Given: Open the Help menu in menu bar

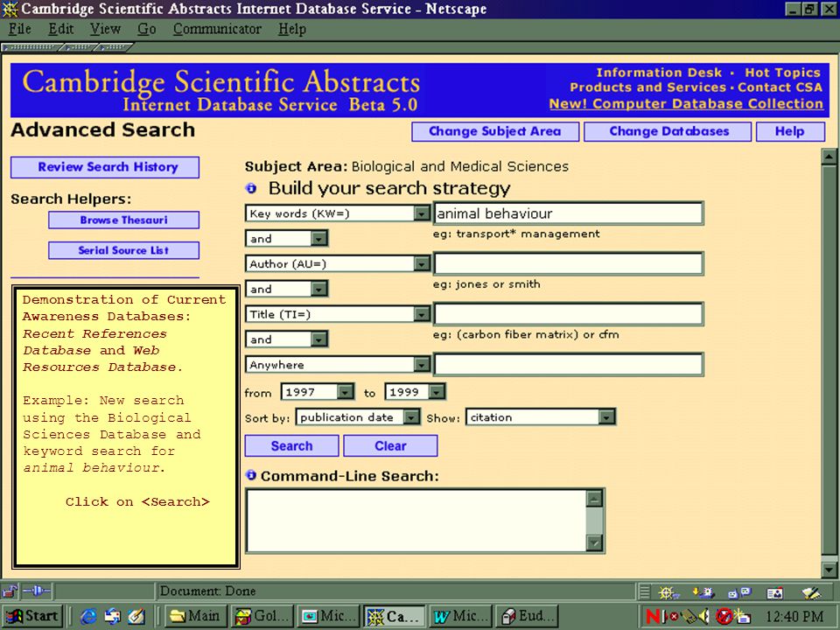Looking at the screenshot, I should point(292,29).
